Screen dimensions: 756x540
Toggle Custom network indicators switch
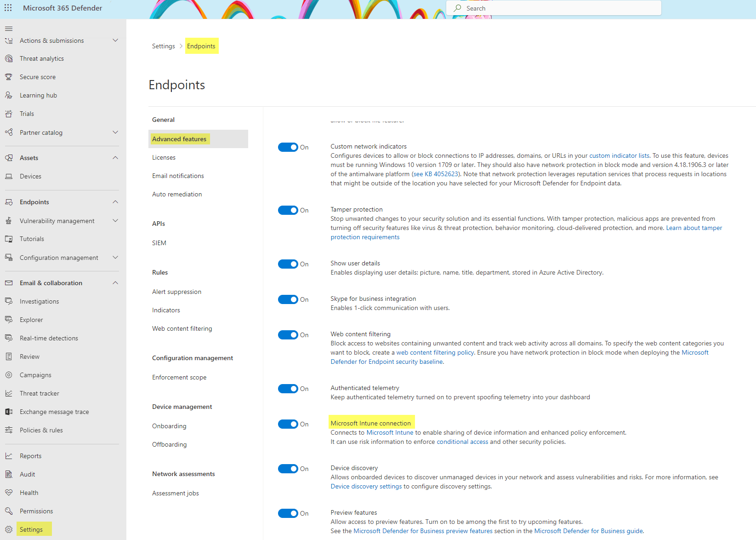coord(288,147)
